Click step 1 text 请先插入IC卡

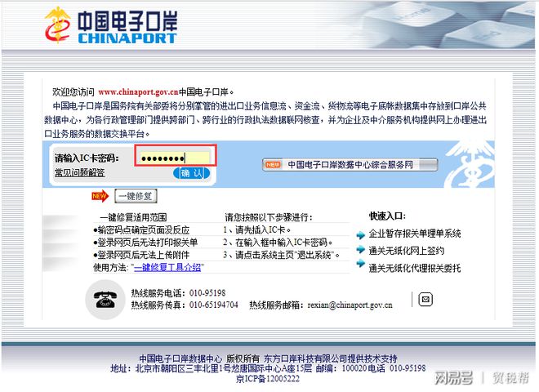[x=257, y=229]
